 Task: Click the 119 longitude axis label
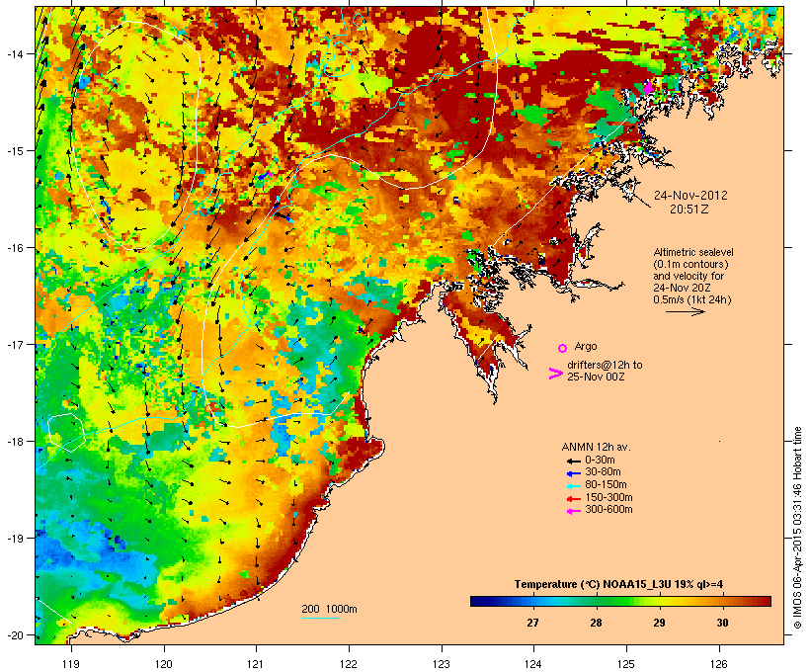[71, 664]
